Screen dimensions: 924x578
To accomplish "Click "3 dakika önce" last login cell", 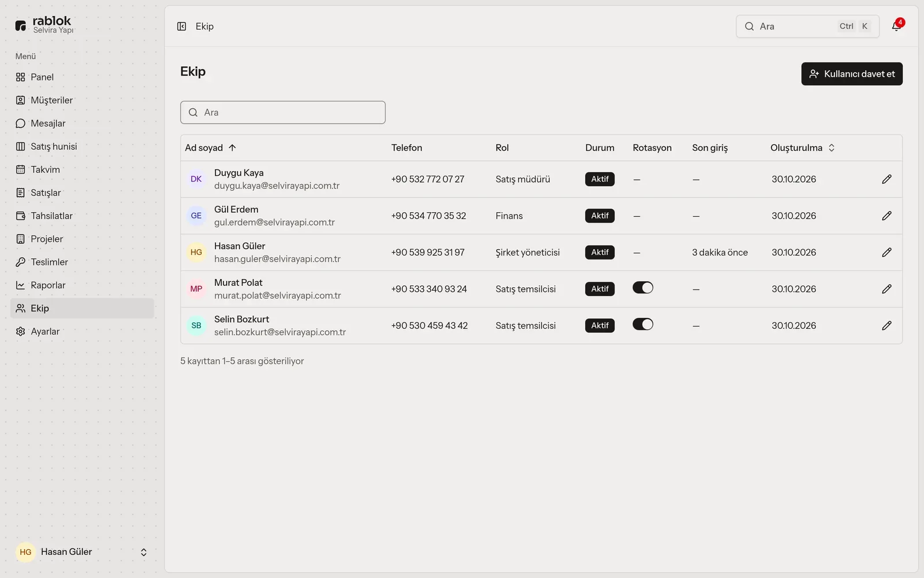I will [x=720, y=252].
